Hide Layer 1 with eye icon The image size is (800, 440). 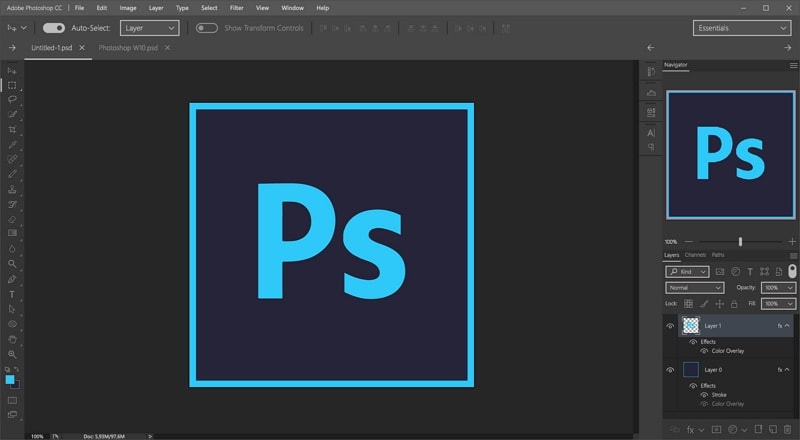pos(670,326)
